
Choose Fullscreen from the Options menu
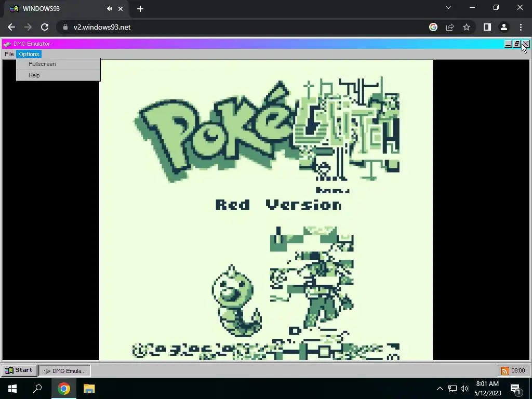tap(58, 64)
